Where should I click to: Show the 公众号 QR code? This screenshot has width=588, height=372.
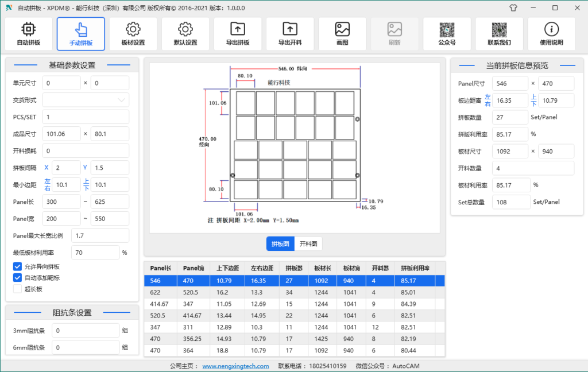tap(447, 33)
